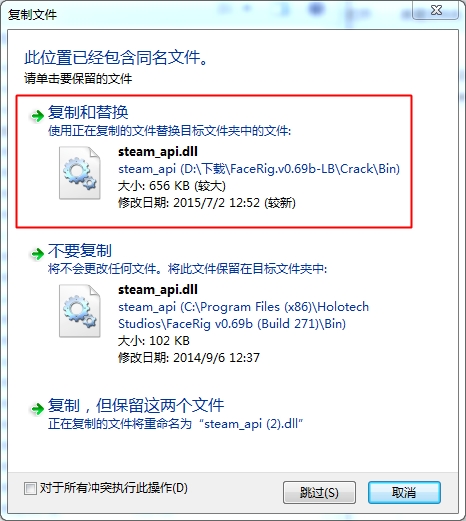Click the text about renaming to steam_api (2).dll

[x=175, y=424]
